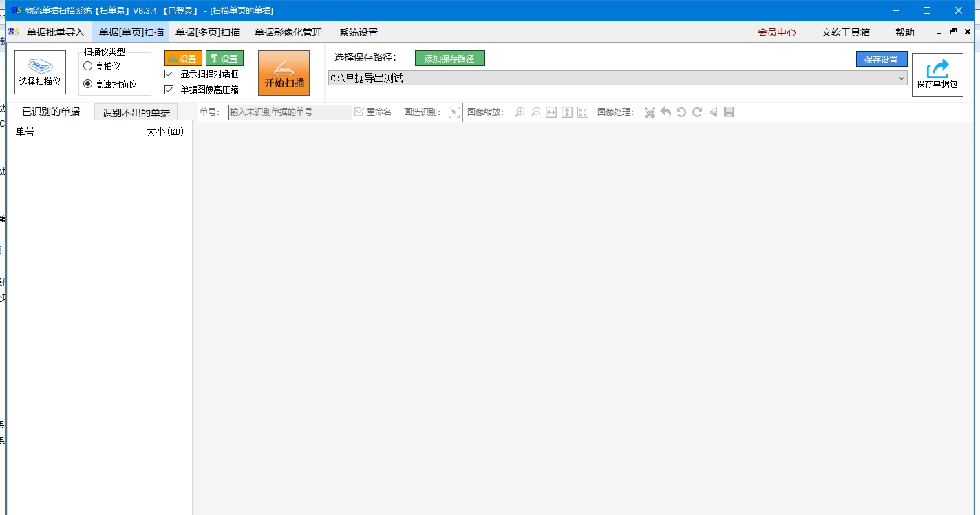Screen dimensions: 980x515
Task: Disable 单据图像高压缩 compression option
Action: coord(169,89)
